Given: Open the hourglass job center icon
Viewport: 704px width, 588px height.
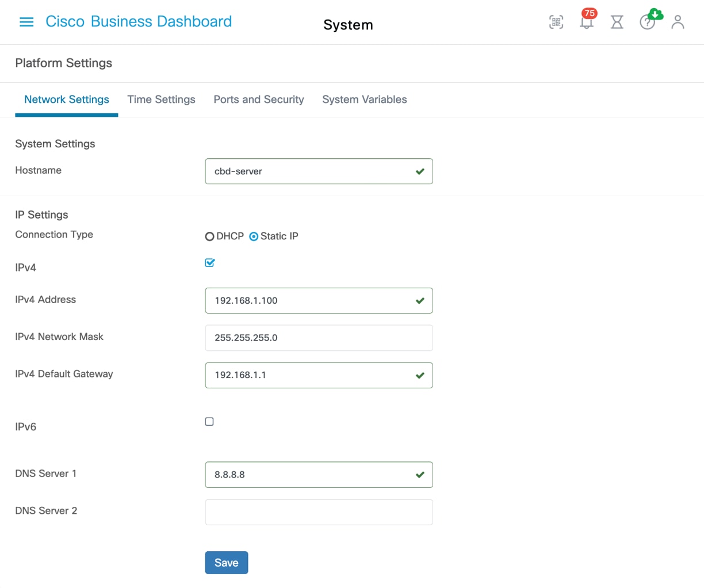Looking at the screenshot, I should click(x=617, y=22).
